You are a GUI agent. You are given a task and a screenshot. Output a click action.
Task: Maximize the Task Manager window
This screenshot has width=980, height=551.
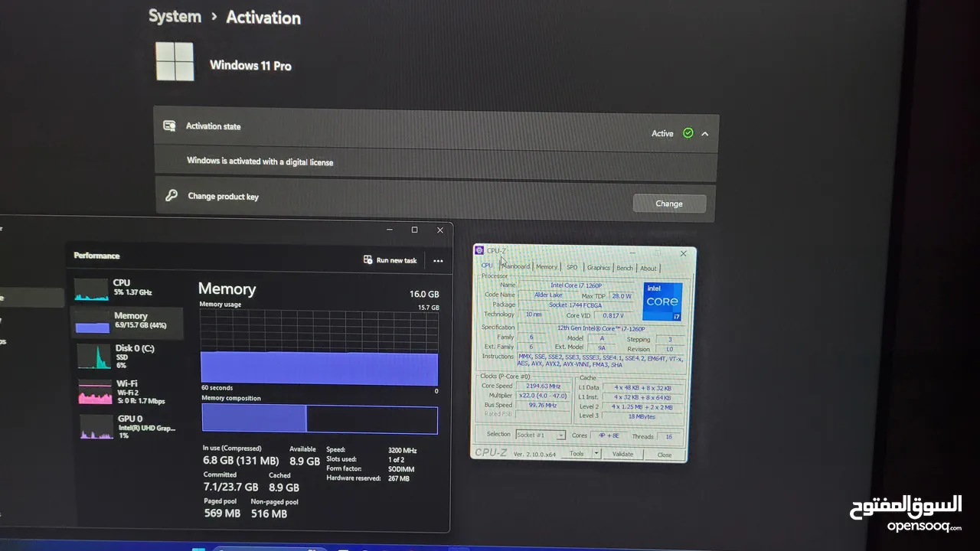414,230
